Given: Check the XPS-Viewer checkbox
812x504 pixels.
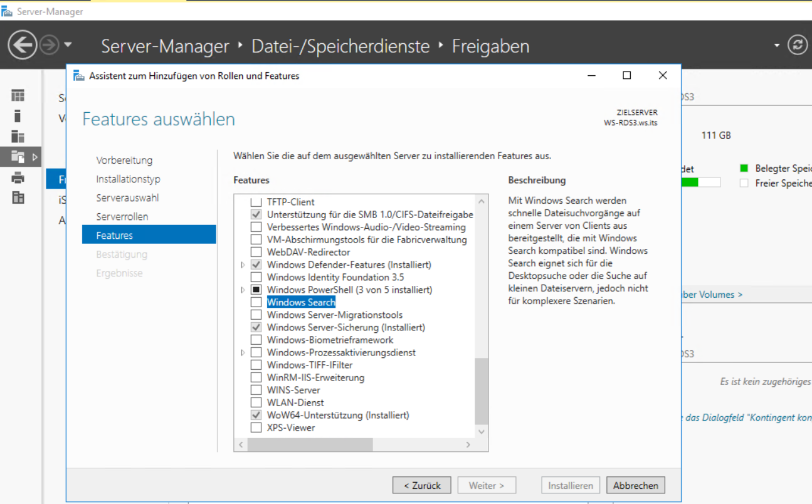Looking at the screenshot, I should click(256, 428).
